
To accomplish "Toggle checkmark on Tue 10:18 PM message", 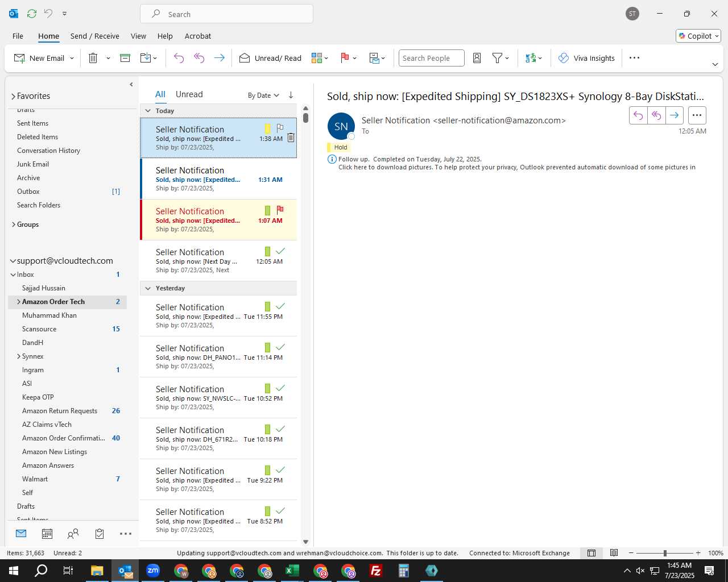I will point(280,429).
